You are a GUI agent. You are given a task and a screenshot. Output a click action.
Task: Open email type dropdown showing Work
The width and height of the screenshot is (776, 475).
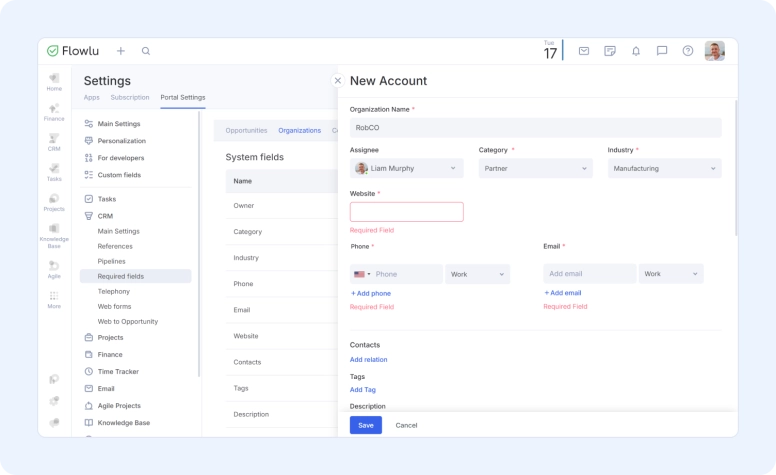click(671, 274)
